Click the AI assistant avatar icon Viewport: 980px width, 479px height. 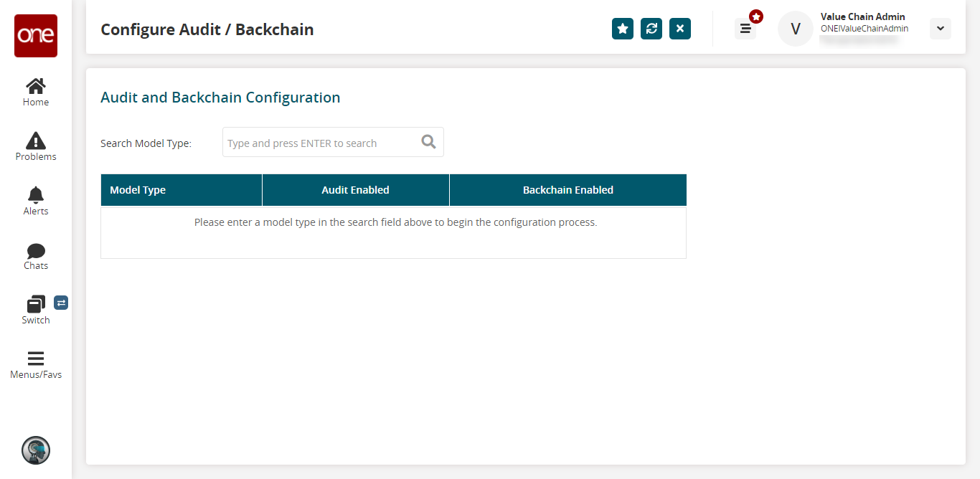pos(36,450)
